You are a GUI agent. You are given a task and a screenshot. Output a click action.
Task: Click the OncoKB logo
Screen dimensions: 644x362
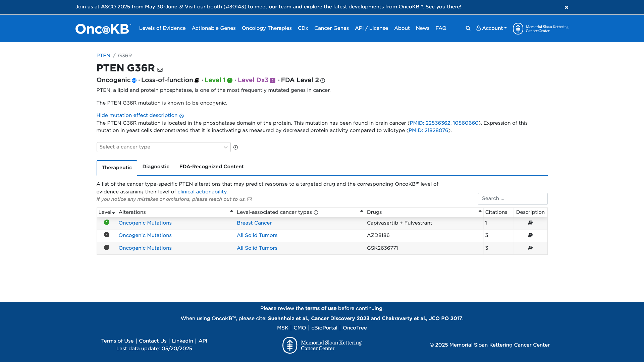tap(103, 29)
